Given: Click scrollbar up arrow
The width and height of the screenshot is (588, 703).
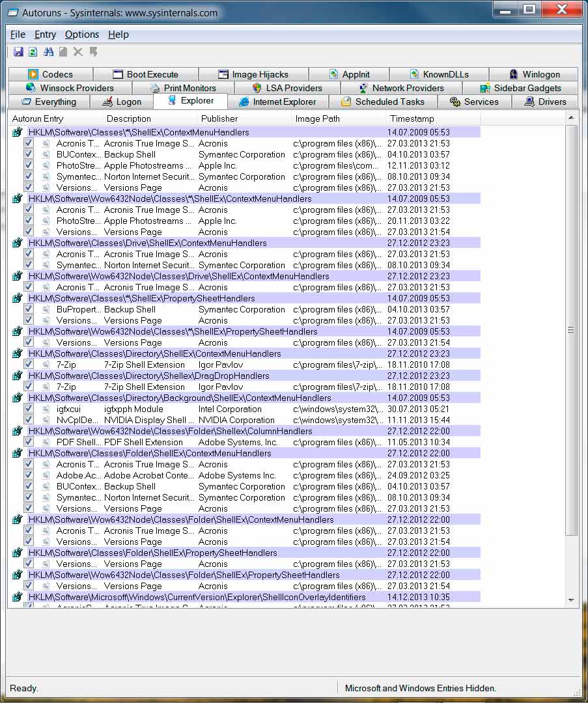Looking at the screenshot, I should (x=571, y=118).
